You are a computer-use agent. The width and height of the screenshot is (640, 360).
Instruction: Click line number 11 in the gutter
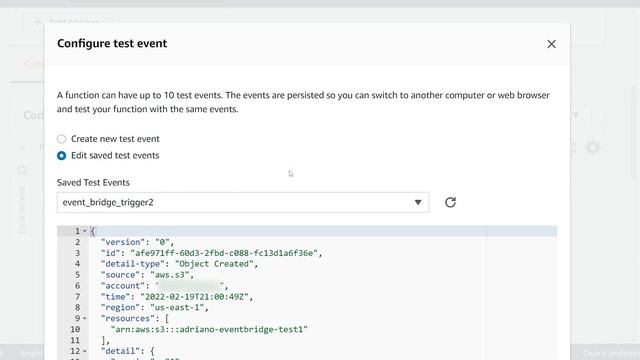tap(75, 340)
